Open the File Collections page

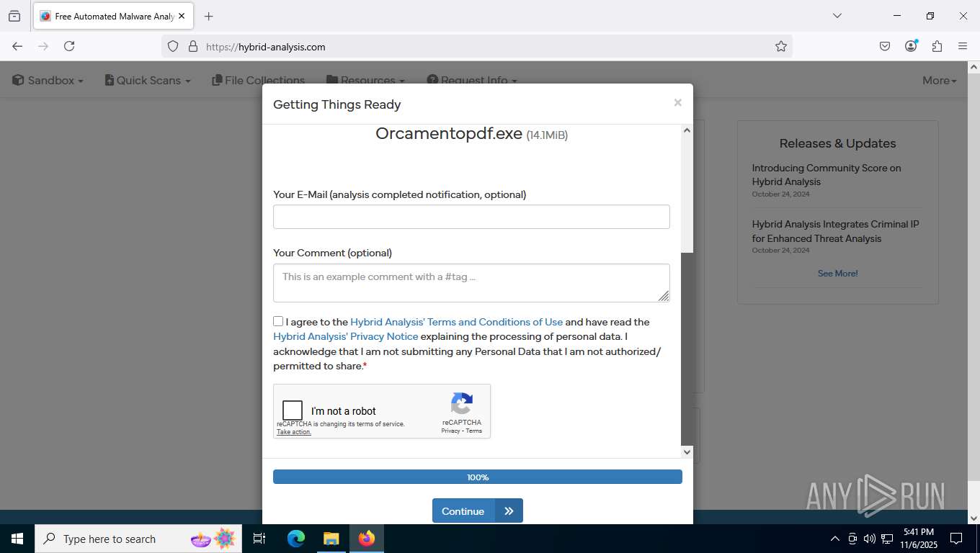258,80
